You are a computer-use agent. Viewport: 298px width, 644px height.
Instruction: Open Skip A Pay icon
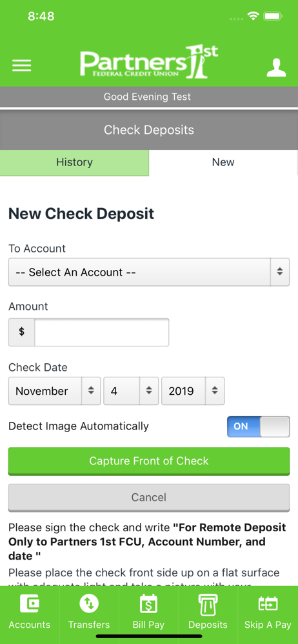point(268,604)
